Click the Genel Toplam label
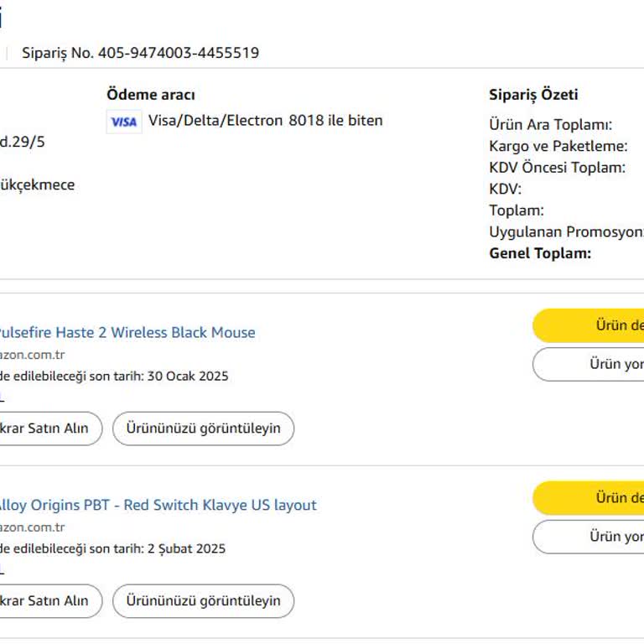Image resolution: width=644 pixels, height=644 pixels. point(540,253)
